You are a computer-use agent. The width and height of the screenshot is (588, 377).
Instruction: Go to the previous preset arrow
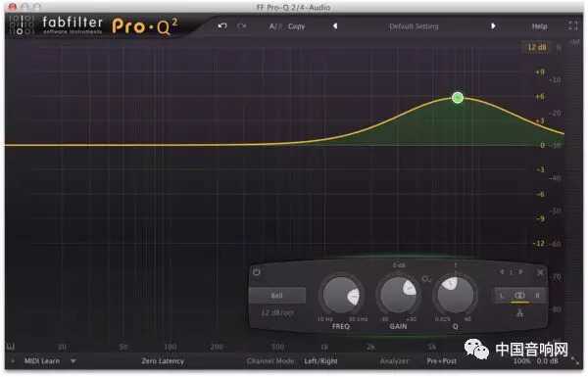point(335,26)
